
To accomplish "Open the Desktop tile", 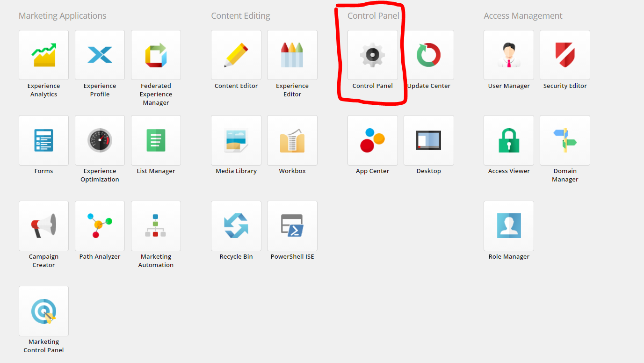I will [x=428, y=140].
